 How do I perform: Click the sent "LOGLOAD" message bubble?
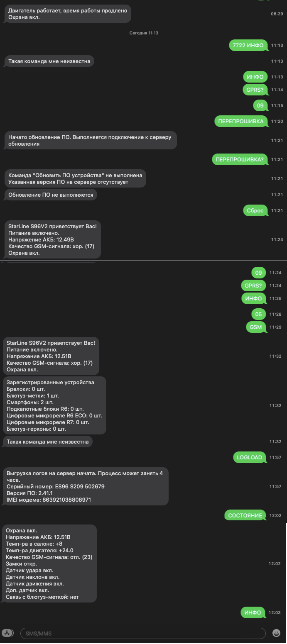[x=249, y=457]
